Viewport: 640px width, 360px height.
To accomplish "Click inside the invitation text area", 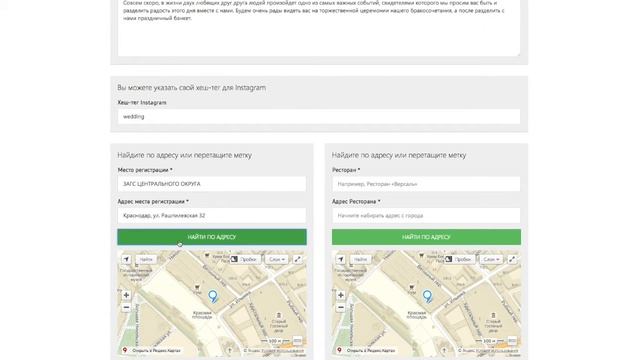I will click(x=319, y=28).
